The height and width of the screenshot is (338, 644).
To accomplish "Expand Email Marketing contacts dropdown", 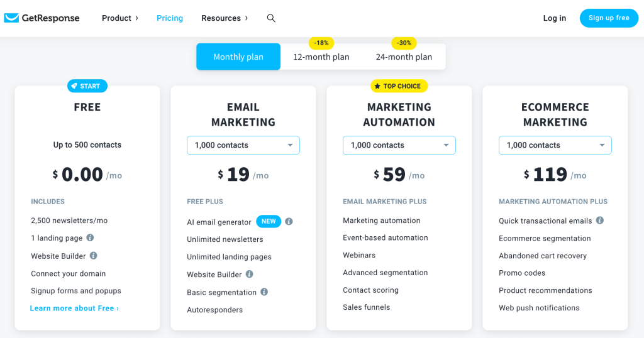I will (243, 145).
